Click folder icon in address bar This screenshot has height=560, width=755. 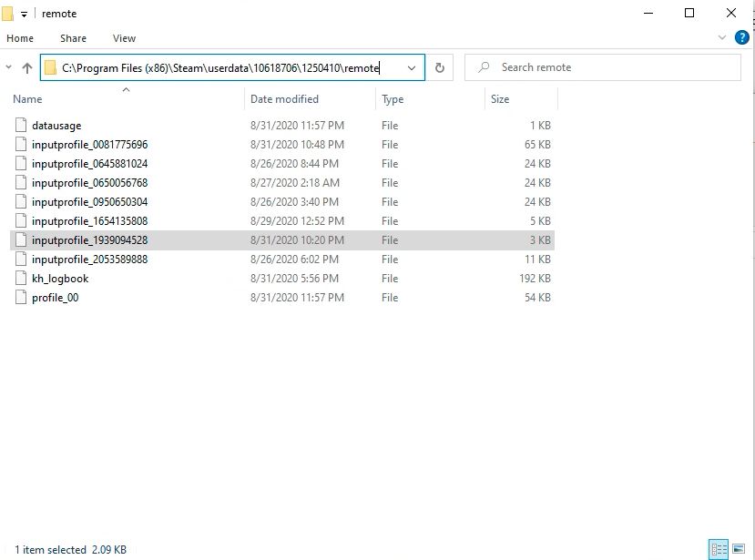tap(50, 68)
